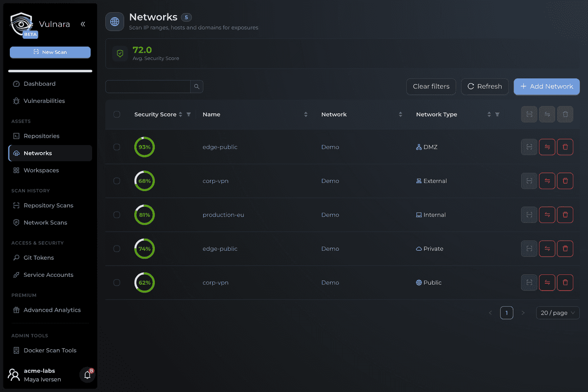Click the scan icon on the External row
588x392 pixels.
coord(529,181)
